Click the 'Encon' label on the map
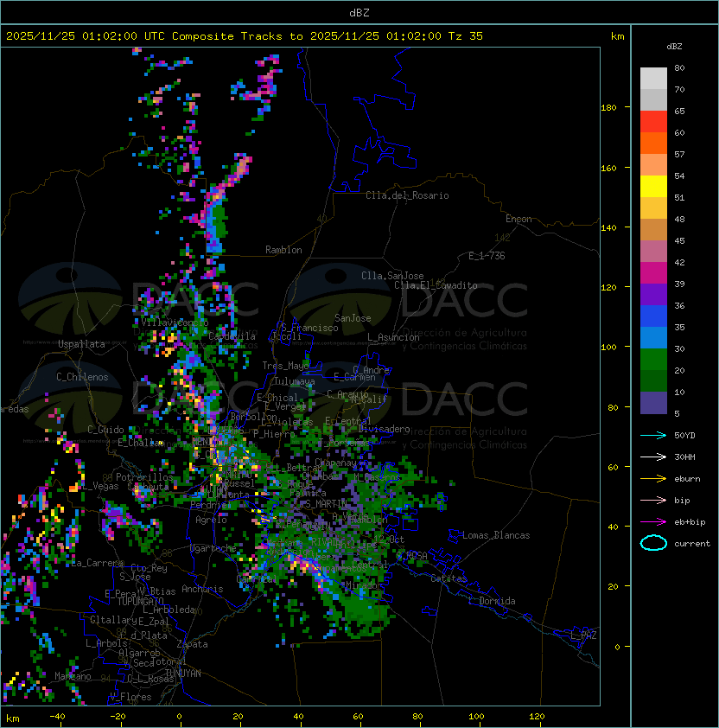Image resolution: width=719 pixels, height=728 pixels. pyautogui.click(x=519, y=219)
